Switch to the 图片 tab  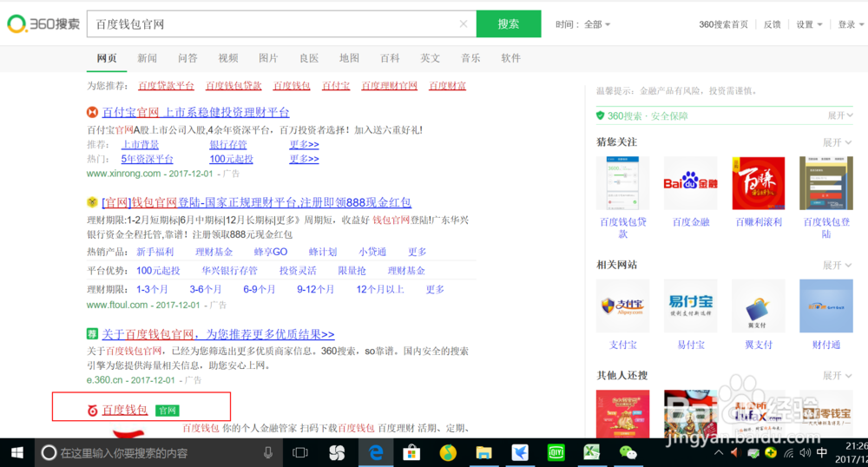tap(268, 58)
